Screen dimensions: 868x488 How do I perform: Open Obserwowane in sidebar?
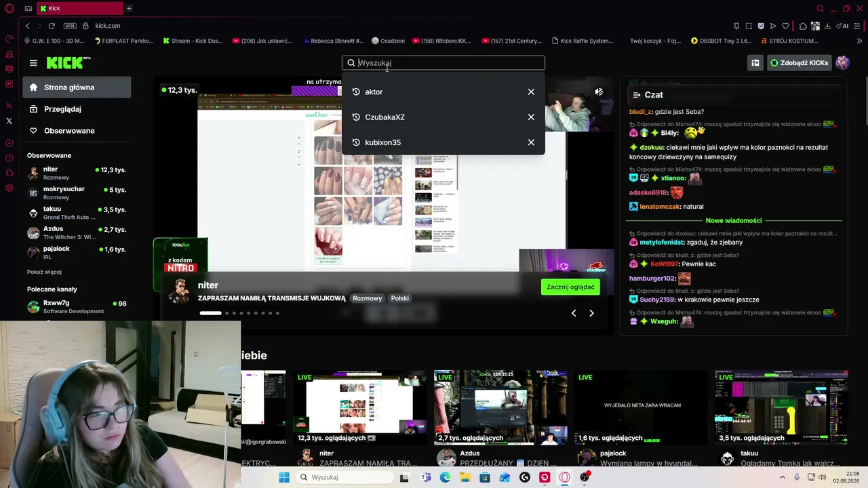tap(77, 131)
